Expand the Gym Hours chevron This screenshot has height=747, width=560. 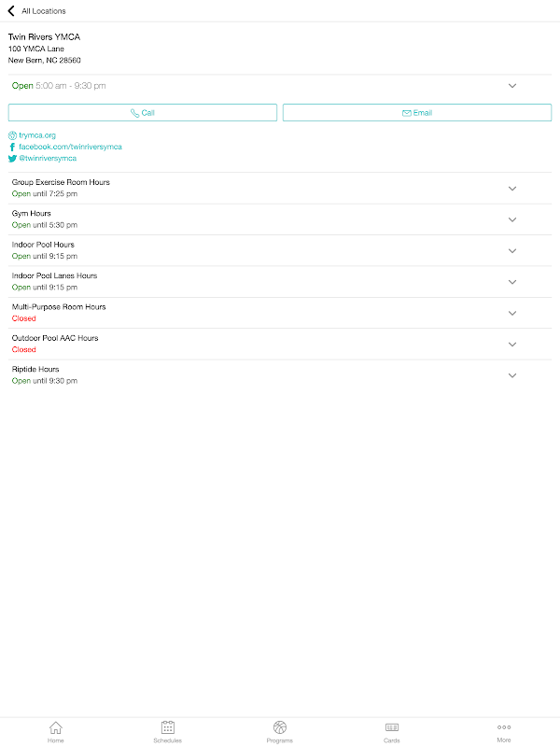[x=512, y=219]
